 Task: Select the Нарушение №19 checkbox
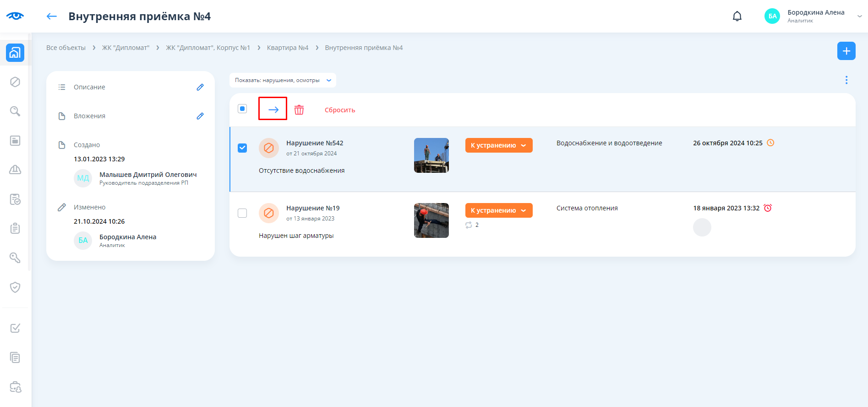click(x=242, y=213)
